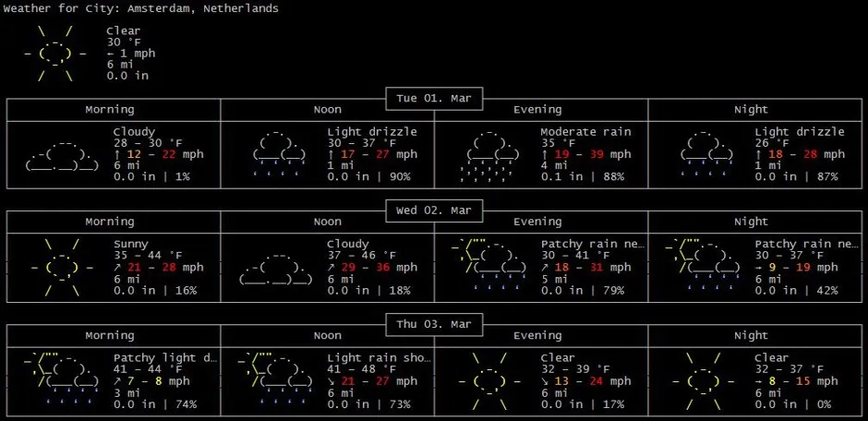Click Wednesday night's patchy rain icon

click(703, 266)
